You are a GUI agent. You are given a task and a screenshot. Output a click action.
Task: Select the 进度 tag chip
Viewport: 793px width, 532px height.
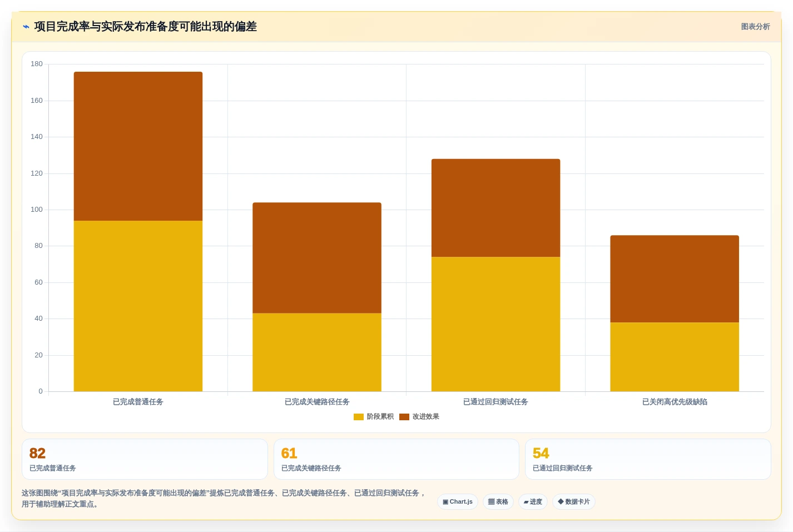tap(533, 502)
